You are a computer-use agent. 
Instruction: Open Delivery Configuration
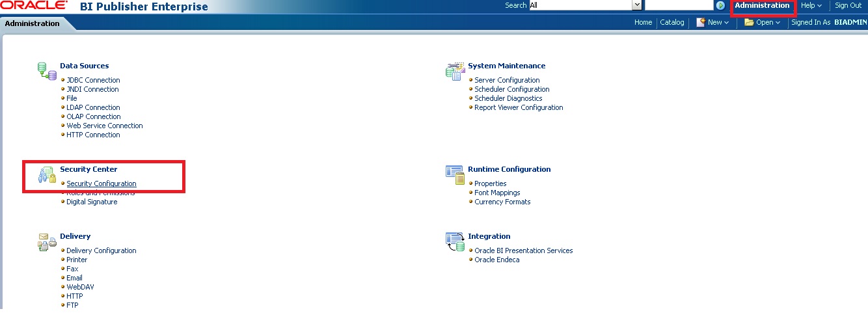102,250
